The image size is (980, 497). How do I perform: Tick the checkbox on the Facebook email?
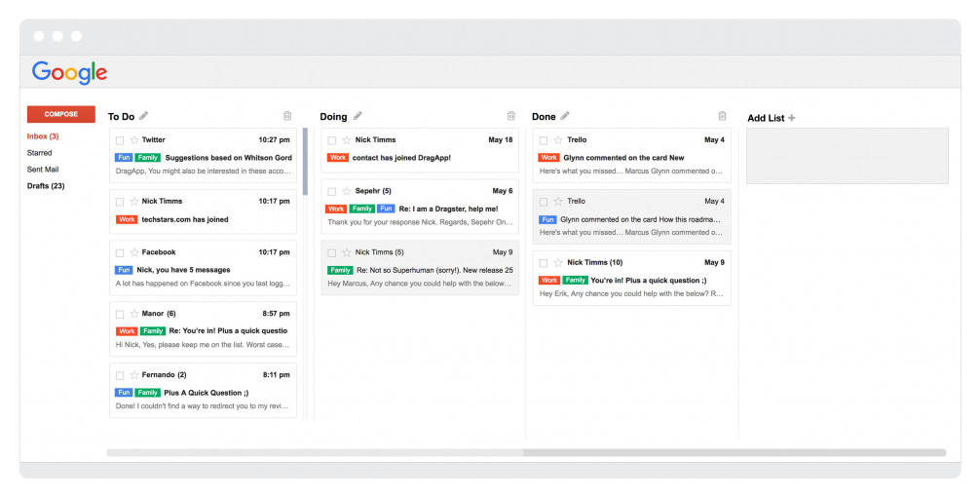(x=120, y=253)
